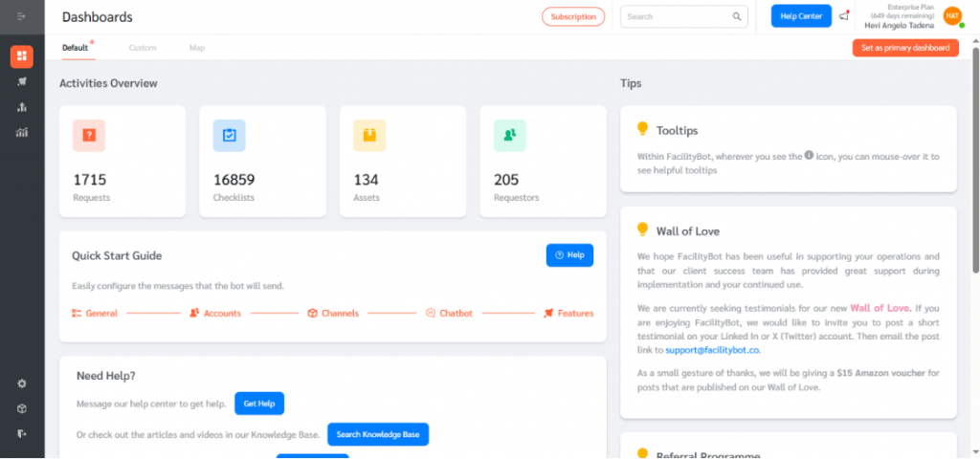This screenshot has height=459, width=980.
Task: Click the Activities Overview heading
Action: (108, 83)
